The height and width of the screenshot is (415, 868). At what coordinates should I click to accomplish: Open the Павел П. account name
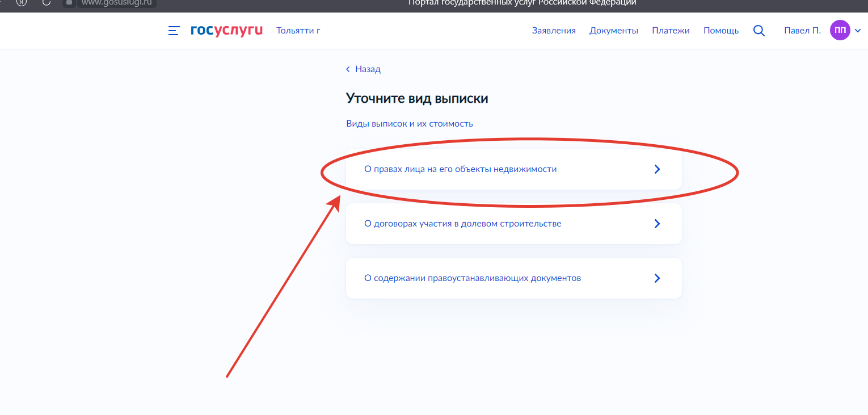click(x=802, y=31)
